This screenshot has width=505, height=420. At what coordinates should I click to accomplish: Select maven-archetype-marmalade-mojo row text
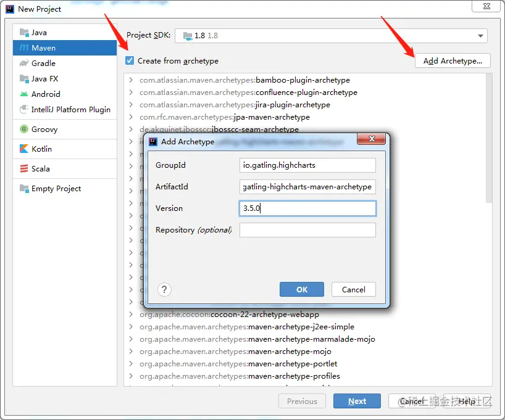point(257,339)
